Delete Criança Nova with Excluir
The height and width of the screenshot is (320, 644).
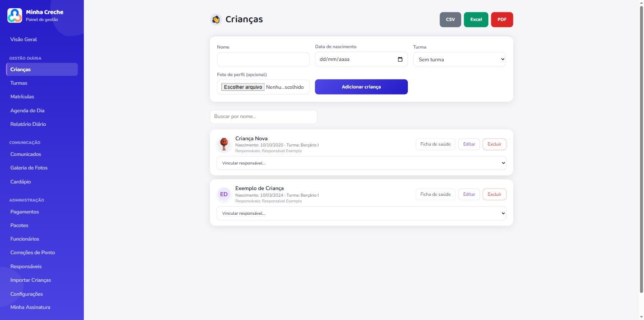[x=494, y=144]
